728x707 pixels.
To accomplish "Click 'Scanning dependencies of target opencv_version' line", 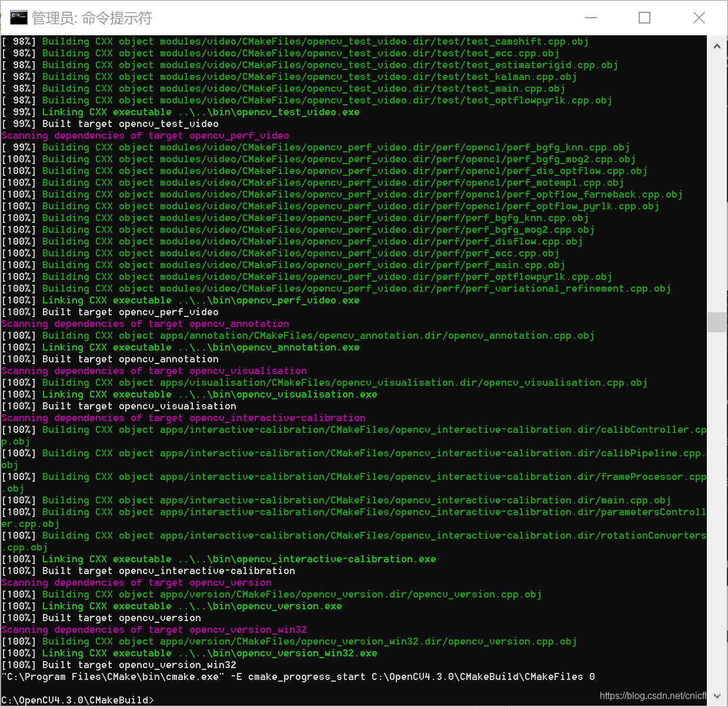I will (136, 583).
